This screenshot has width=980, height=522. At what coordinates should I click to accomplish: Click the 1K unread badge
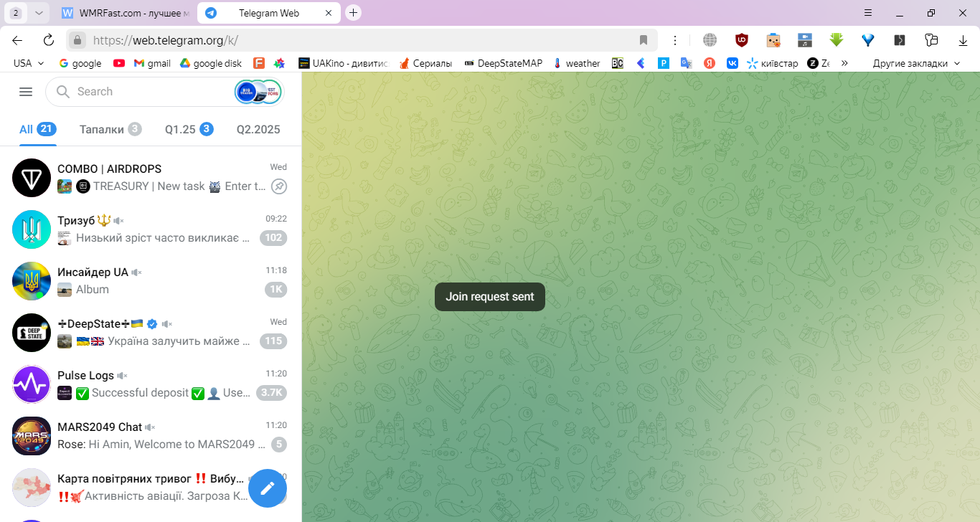click(x=275, y=290)
